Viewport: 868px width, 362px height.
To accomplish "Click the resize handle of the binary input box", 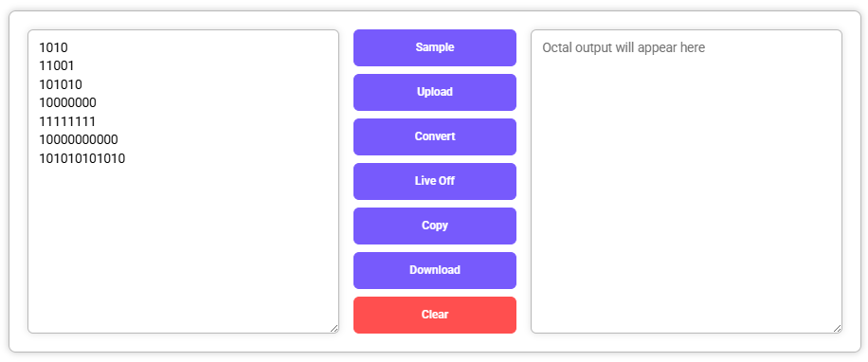I will [334, 328].
